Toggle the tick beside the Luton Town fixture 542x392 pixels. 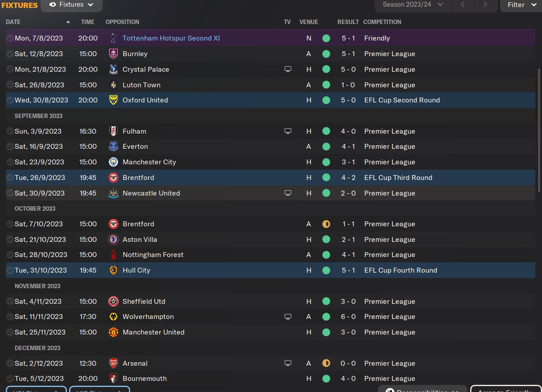coord(10,85)
